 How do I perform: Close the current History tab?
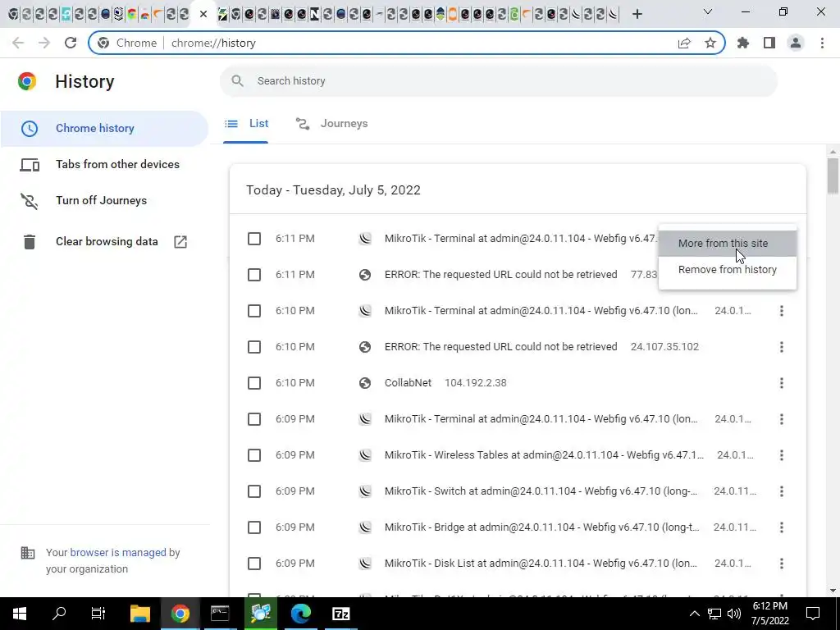tap(203, 14)
